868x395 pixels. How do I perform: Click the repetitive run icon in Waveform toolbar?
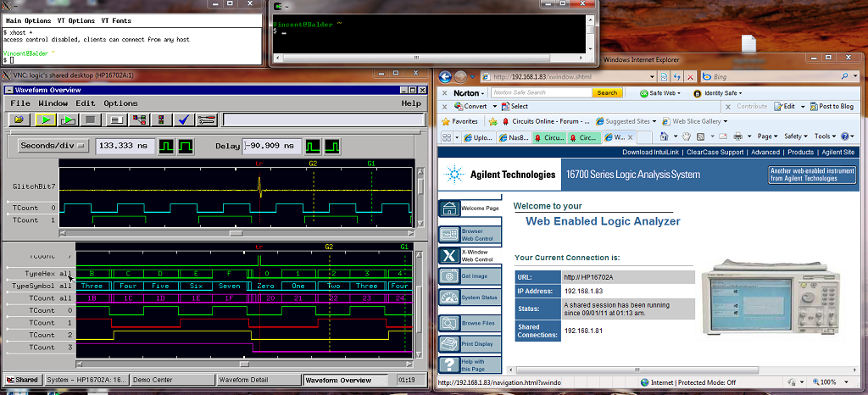[68, 120]
